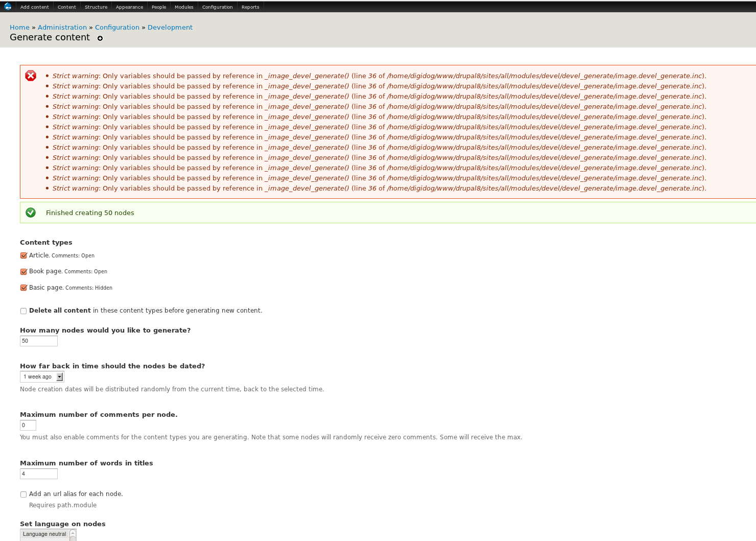
Task: Uncheck the Article content type
Action: coord(23,255)
